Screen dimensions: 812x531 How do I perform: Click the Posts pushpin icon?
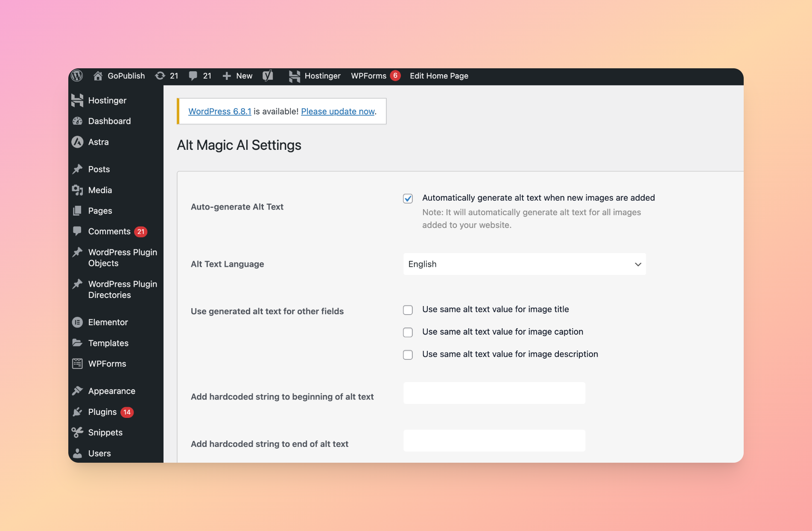click(77, 169)
